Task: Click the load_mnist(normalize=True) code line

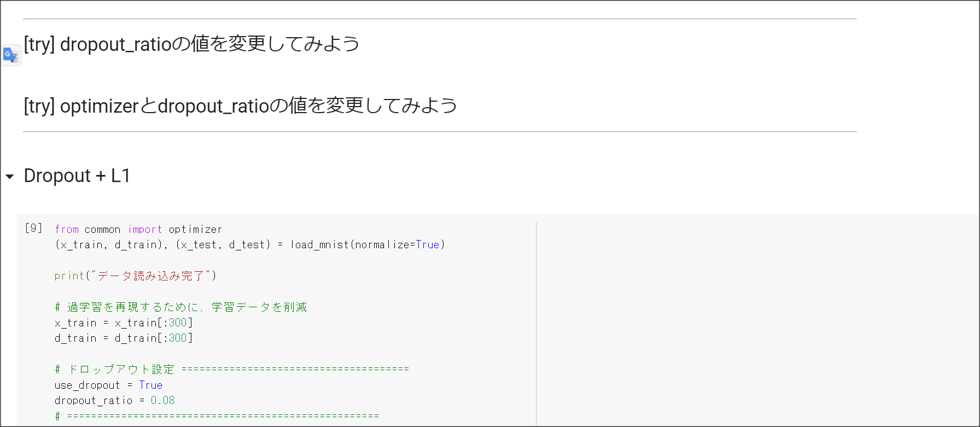Action: [x=250, y=244]
